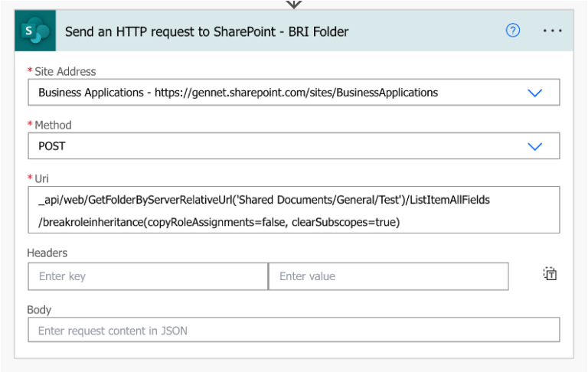
Task: Click the 'Headers' label
Action: pyautogui.click(x=47, y=253)
